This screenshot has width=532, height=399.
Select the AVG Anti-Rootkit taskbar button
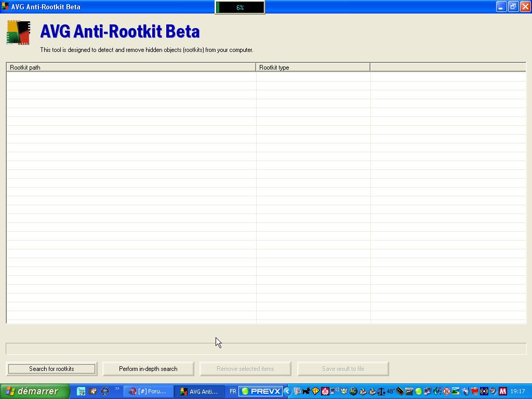coord(199,391)
